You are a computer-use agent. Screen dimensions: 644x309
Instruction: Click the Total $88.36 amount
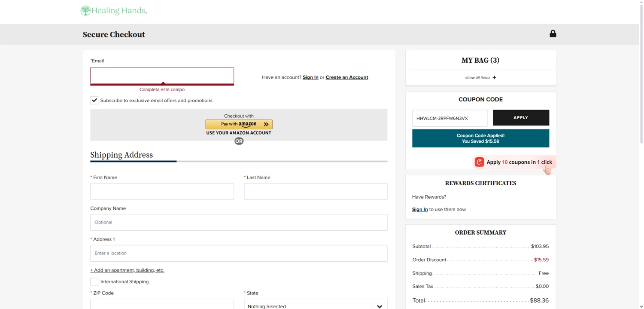[x=539, y=300]
